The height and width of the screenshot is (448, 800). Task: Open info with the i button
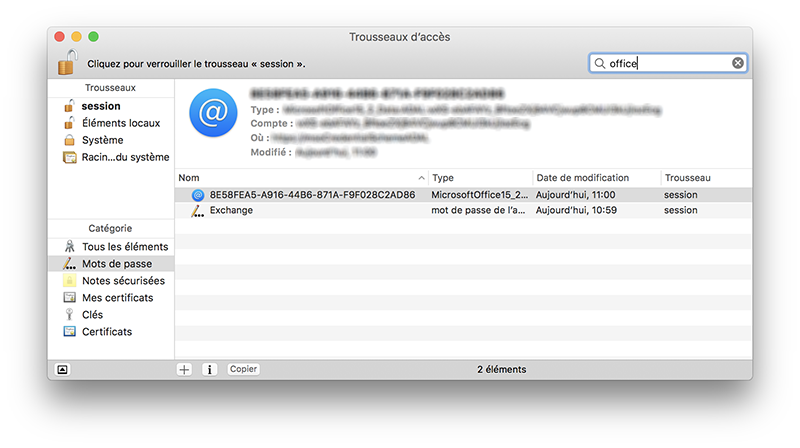210,369
